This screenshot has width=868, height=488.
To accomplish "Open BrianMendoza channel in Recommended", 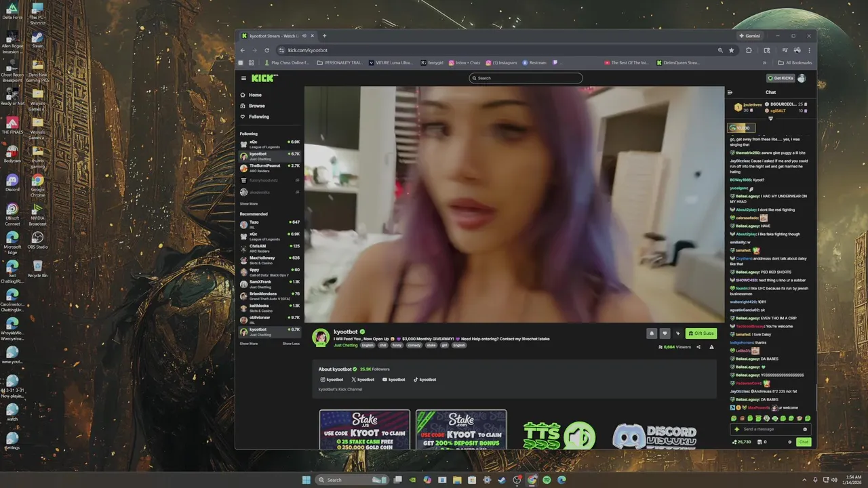I will click(x=269, y=296).
